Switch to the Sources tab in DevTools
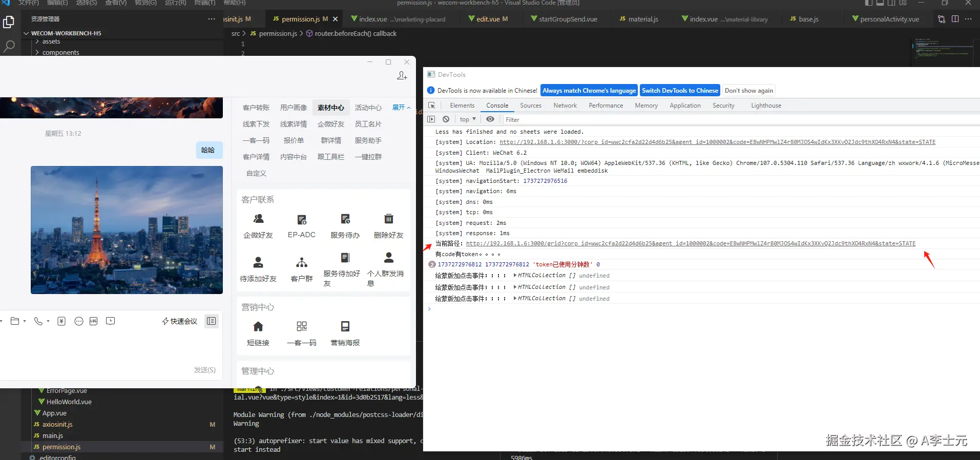 tap(531, 106)
